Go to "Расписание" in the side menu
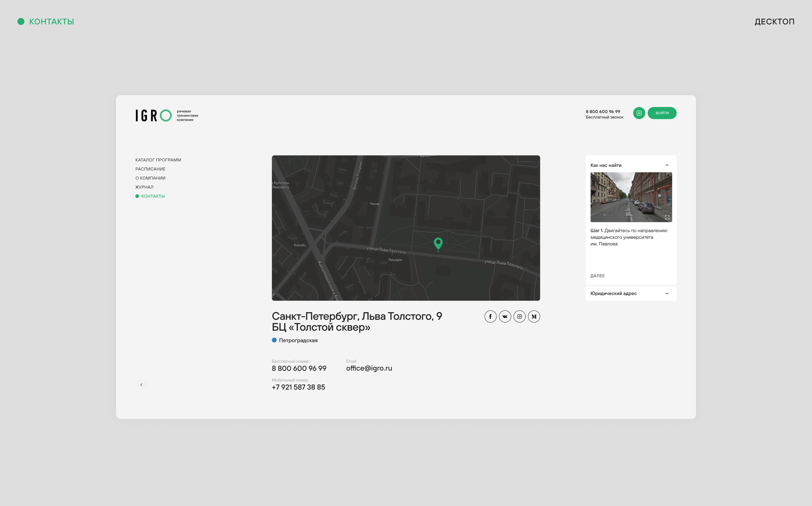This screenshot has width=812, height=506. pyautogui.click(x=150, y=169)
